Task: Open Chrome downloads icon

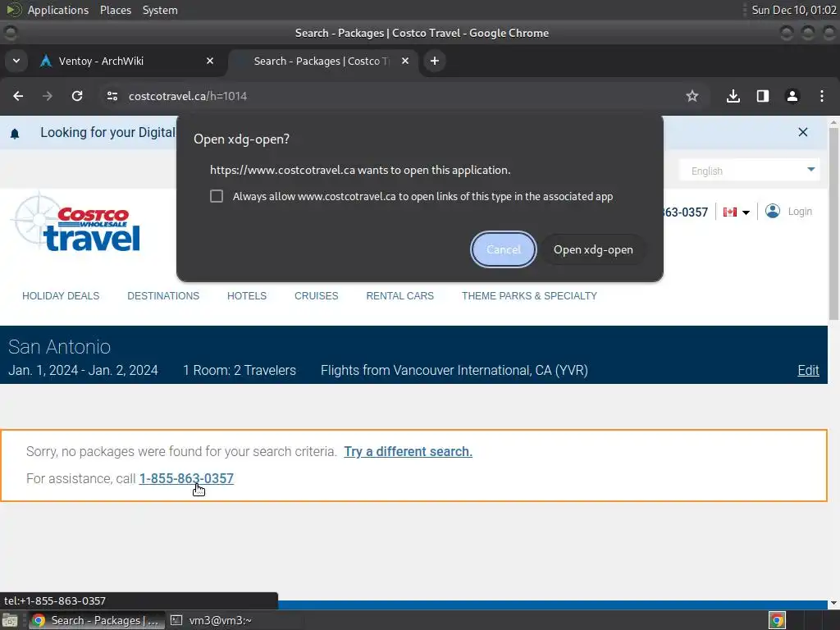Action: coord(733,96)
